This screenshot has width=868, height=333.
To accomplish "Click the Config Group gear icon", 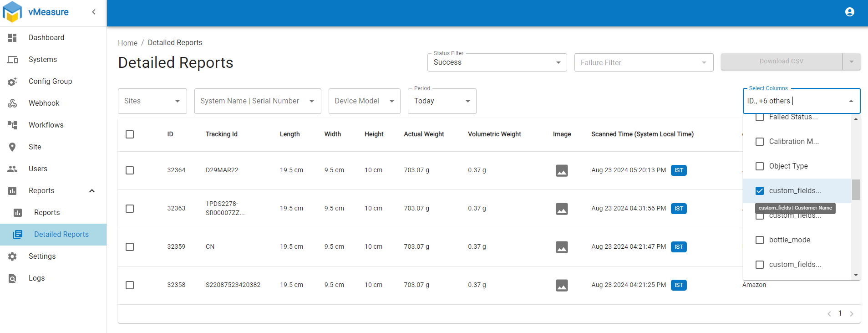I will click(x=12, y=82).
